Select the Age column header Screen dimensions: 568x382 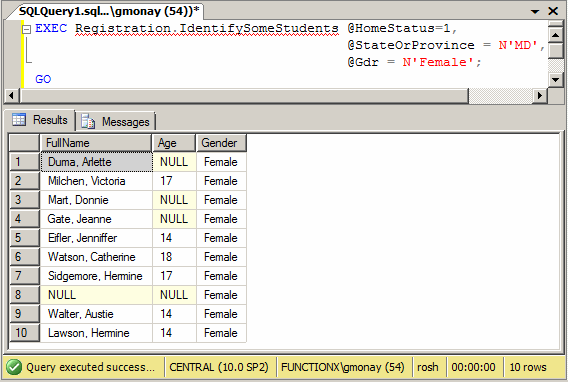click(174, 143)
